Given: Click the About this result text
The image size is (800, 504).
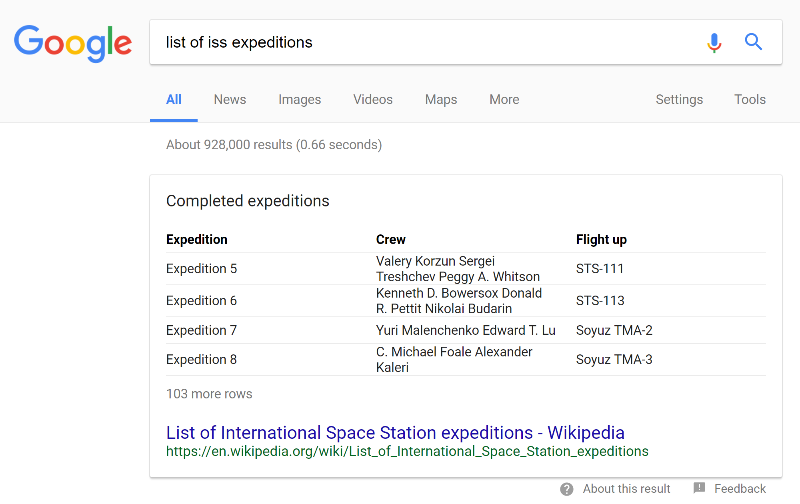Looking at the screenshot, I should coord(626,489).
